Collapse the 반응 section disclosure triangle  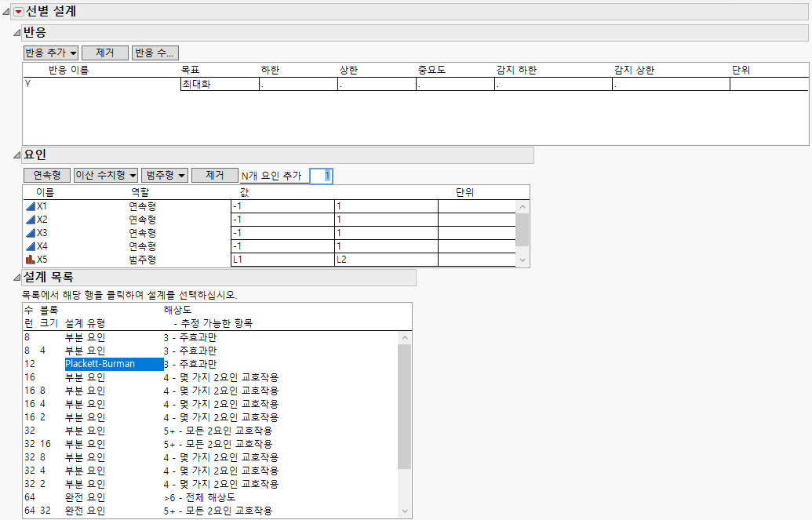coord(17,33)
